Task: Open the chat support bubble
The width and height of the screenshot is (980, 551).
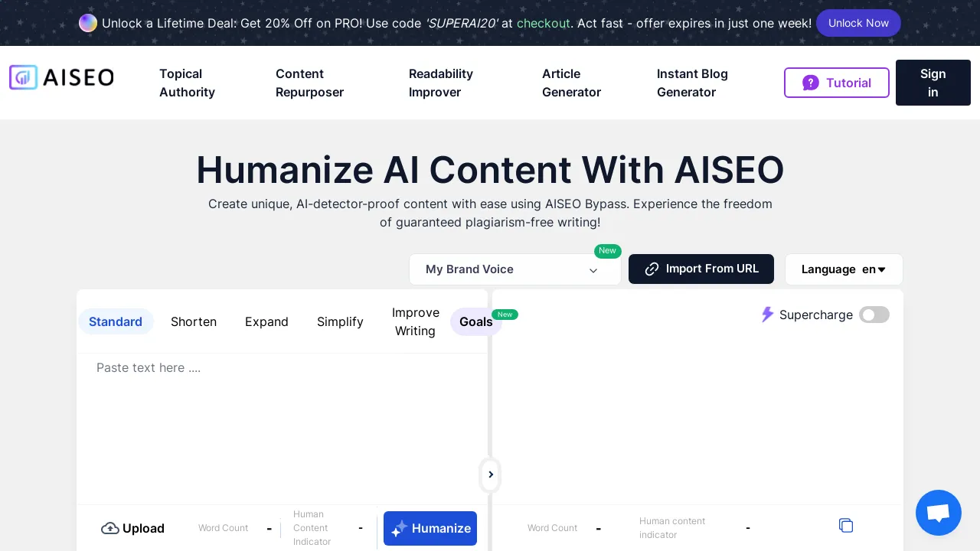Action: [x=939, y=513]
